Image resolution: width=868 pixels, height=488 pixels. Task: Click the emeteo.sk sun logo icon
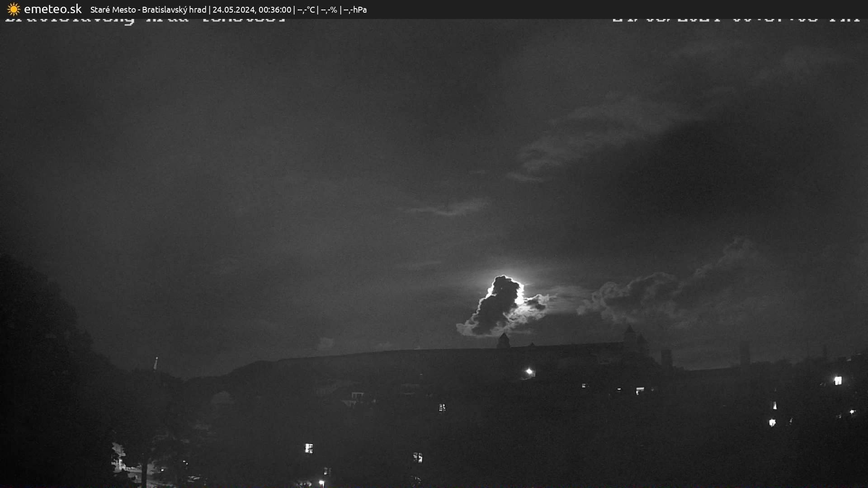[x=14, y=9]
